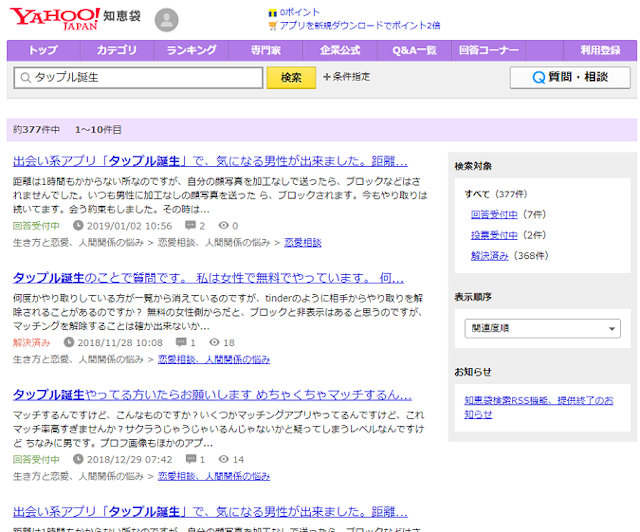Open the 回答コーナー tab
The width and height of the screenshot is (640, 532).
(489, 50)
